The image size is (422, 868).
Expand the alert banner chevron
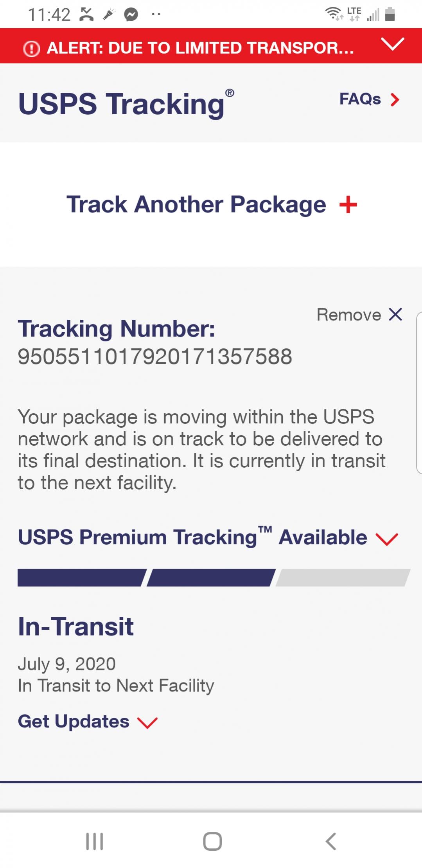coord(392,44)
